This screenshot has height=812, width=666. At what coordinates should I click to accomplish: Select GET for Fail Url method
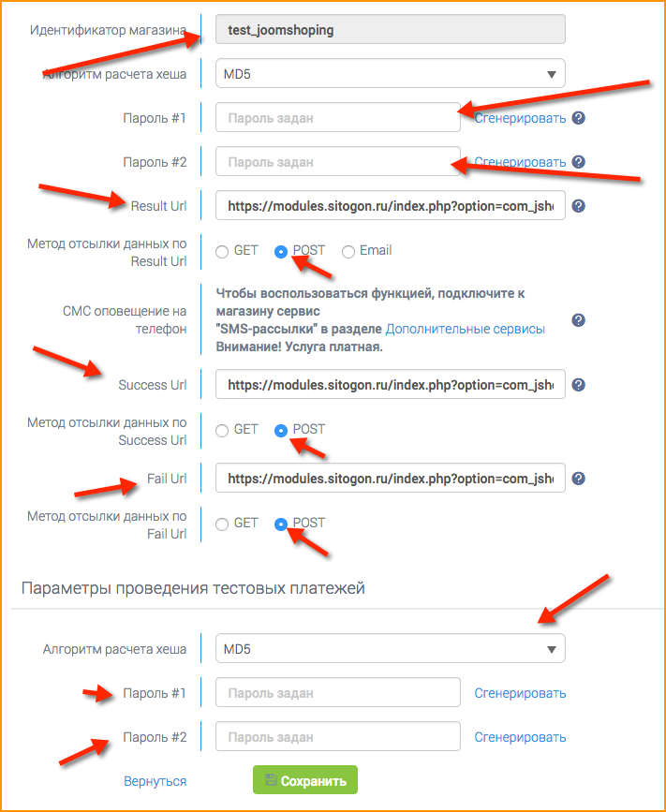click(x=222, y=524)
